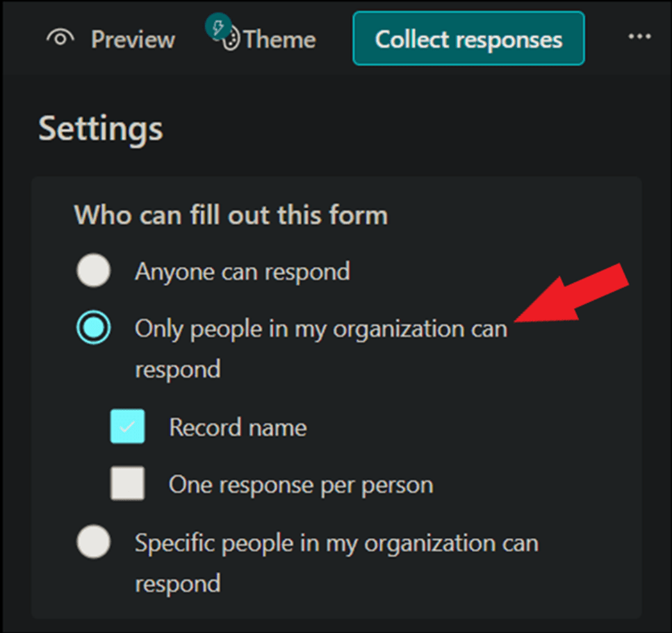672x633 pixels.
Task: Click the "Anyone can respond" label text
Action: [x=242, y=271]
